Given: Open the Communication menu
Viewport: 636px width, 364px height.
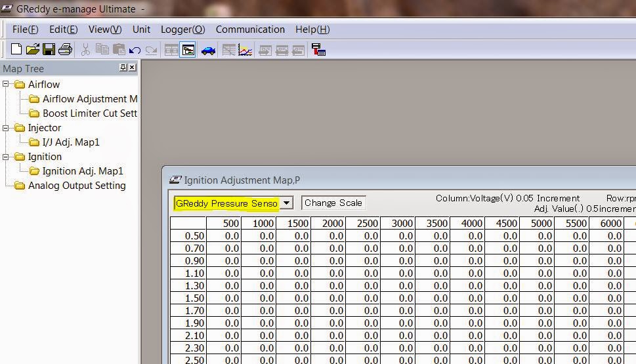Looking at the screenshot, I should [x=250, y=30].
